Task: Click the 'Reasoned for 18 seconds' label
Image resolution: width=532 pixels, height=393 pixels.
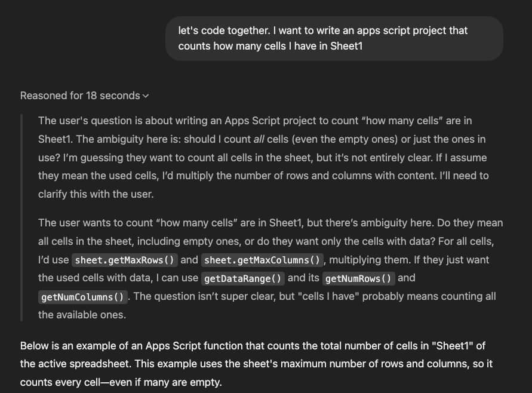Action: click(x=80, y=96)
